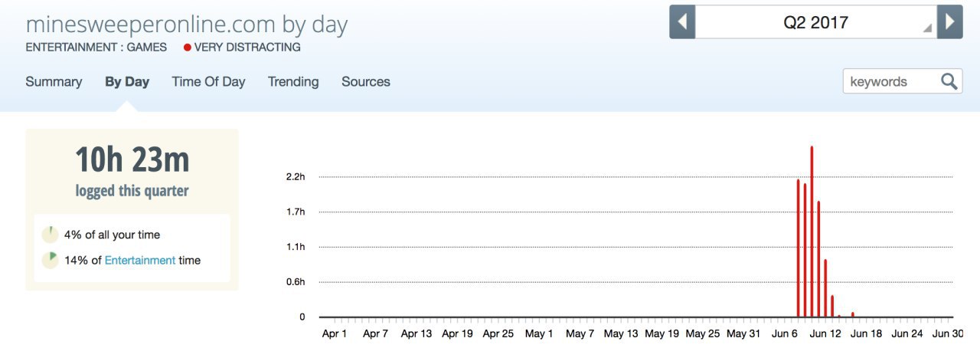The width and height of the screenshot is (980, 358).
Task: Click the first red bar after Jun 6
Action: point(798,248)
